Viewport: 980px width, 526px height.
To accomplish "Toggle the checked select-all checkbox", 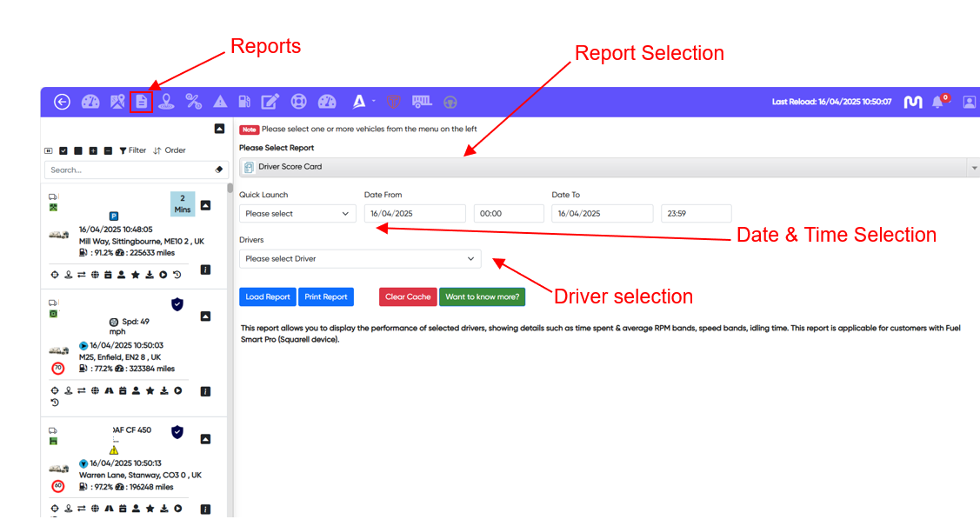I will coord(63,150).
